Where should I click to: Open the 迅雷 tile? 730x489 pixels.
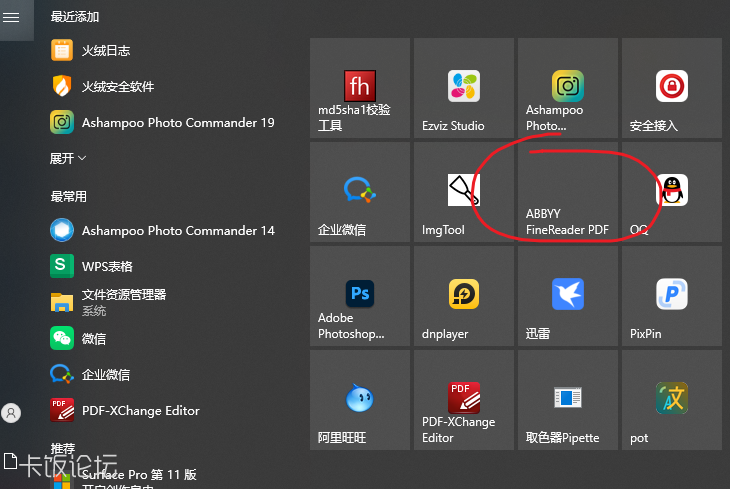(x=568, y=296)
